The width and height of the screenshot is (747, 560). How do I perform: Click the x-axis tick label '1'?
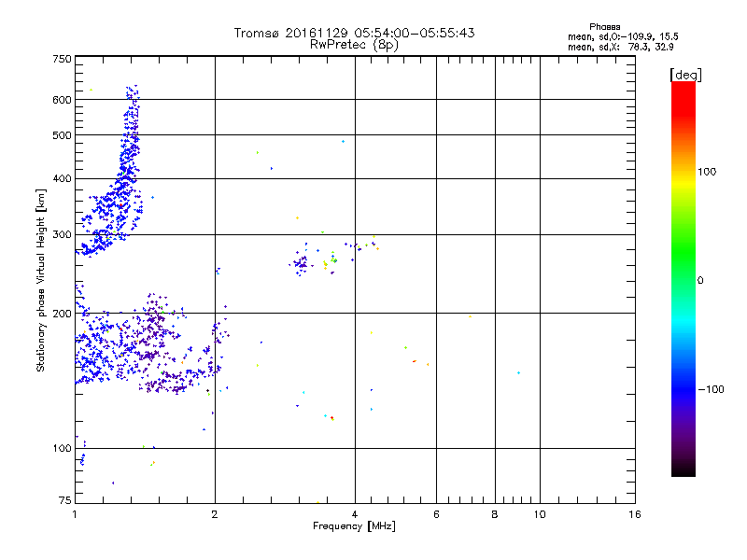point(75,514)
